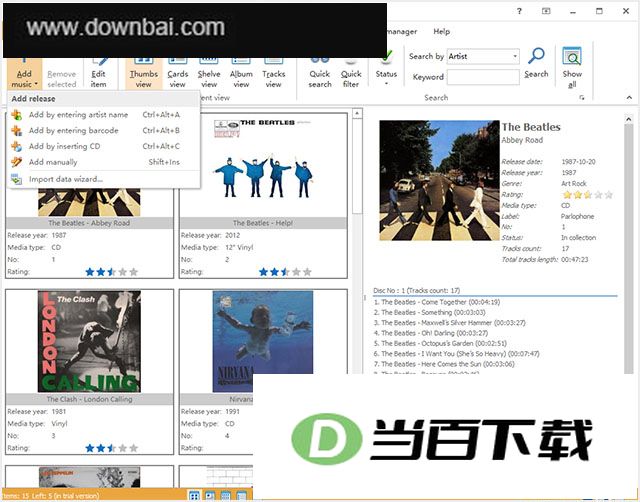The image size is (640, 502).
Task: Select track Octopus's Garden (00:02:51)
Action: [440, 344]
